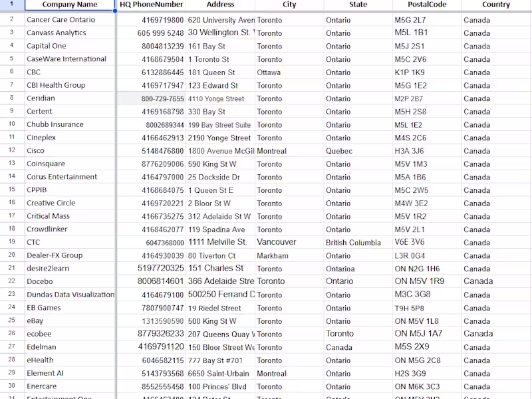Click the Canada state cell in Edelman row
The image size is (532, 399).
click(x=358, y=347)
